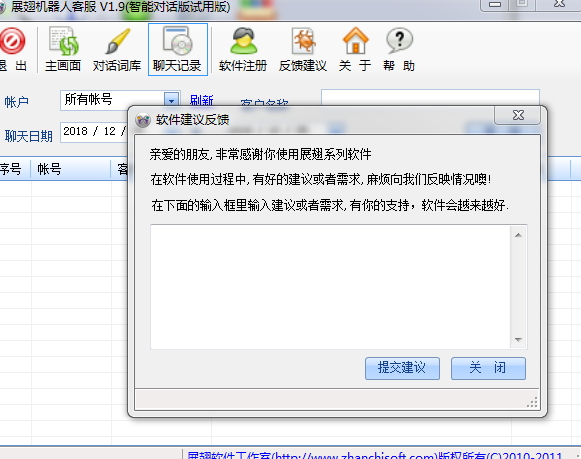The image size is (581, 459).
Task: Submit the suggestion with 提交建议 button
Action: click(x=402, y=368)
